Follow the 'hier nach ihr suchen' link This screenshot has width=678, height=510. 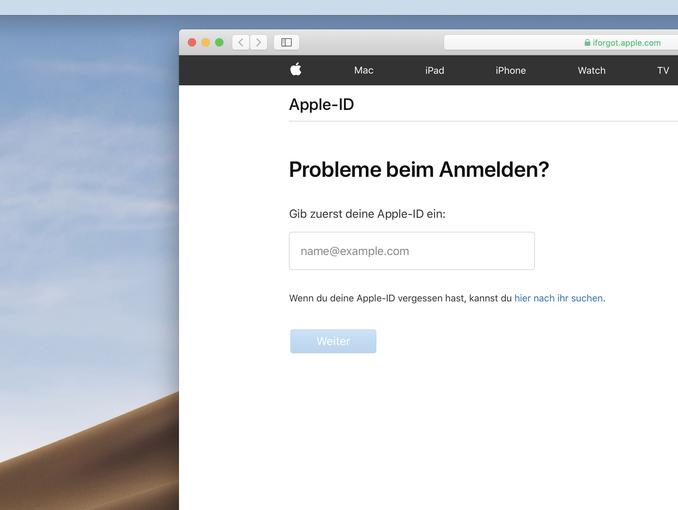(x=558, y=298)
